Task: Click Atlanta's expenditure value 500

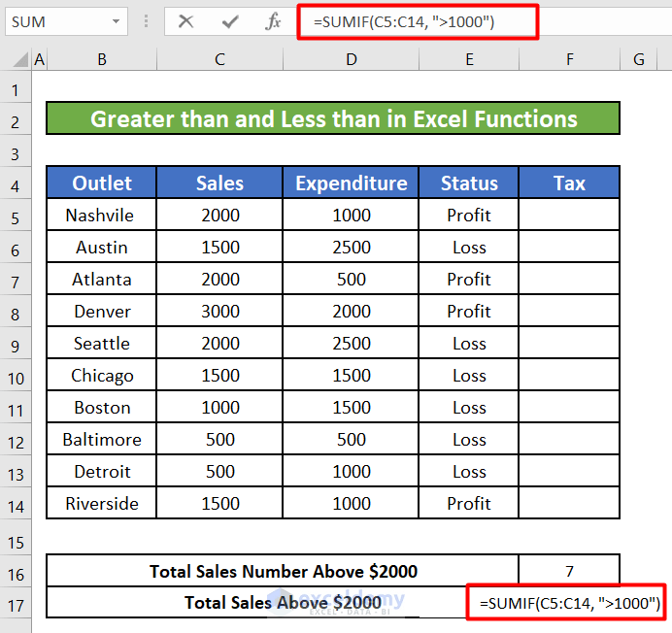Action: [351, 279]
